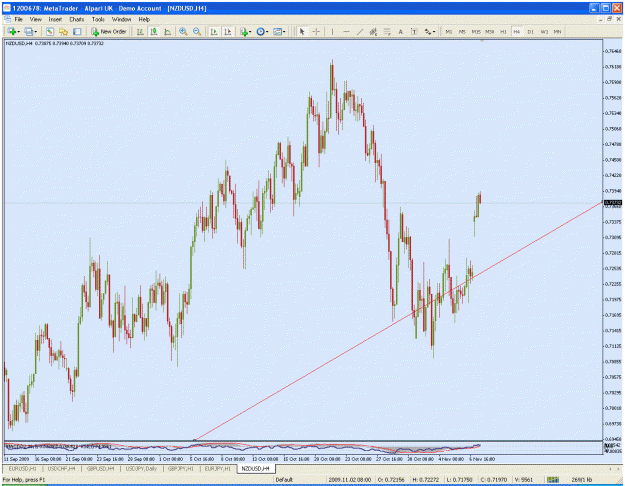Select the Equidistant Channel tool
Screen dimensions: 625x486
pyautogui.click(x=373, y=31)
